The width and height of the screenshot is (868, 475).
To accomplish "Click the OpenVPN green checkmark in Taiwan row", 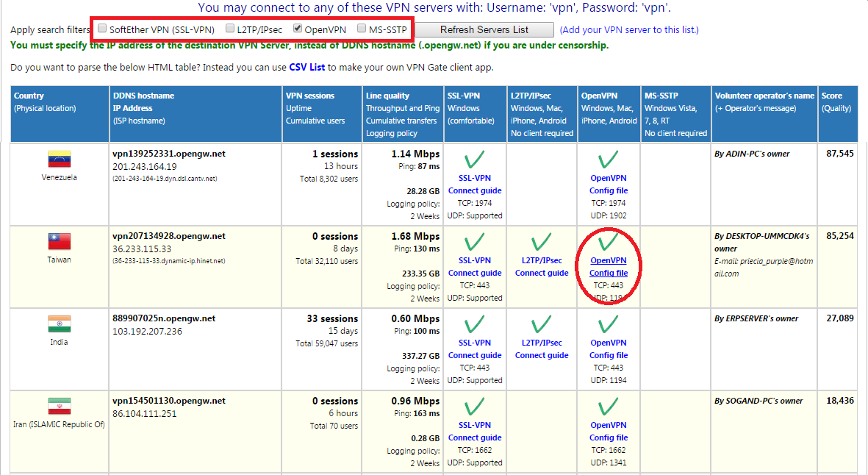I will click(x=608, y=242).
